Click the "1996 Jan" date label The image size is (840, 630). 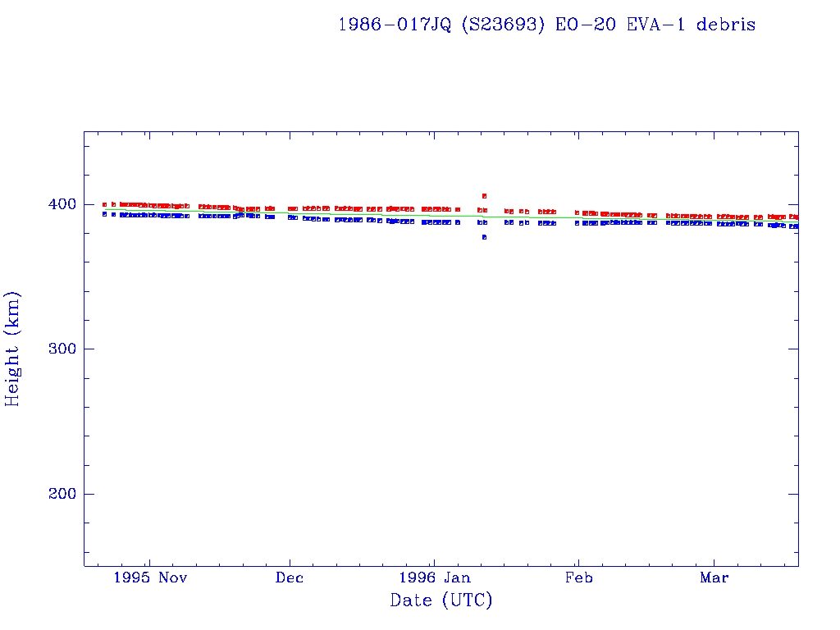[x=434, y=578]
